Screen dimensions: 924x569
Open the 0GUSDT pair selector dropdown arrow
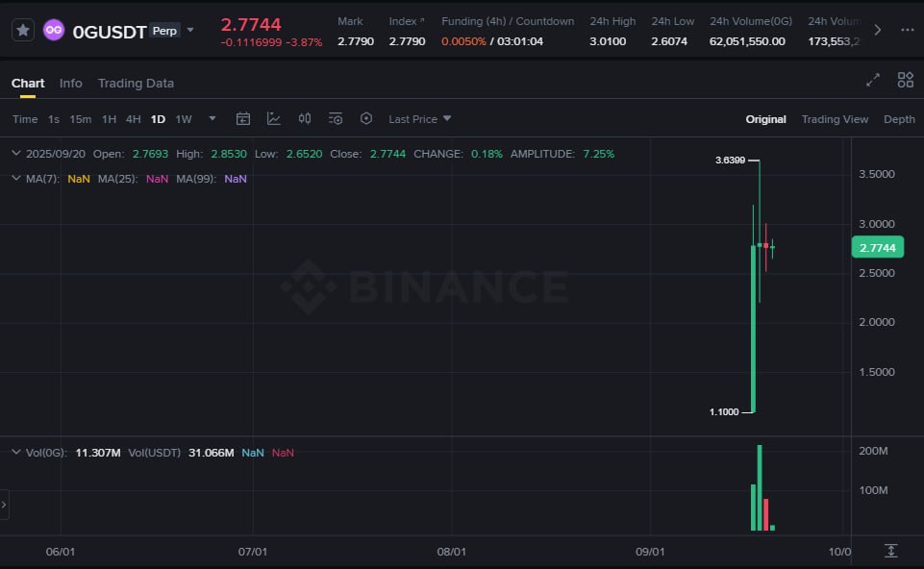(x=190, y=30)
